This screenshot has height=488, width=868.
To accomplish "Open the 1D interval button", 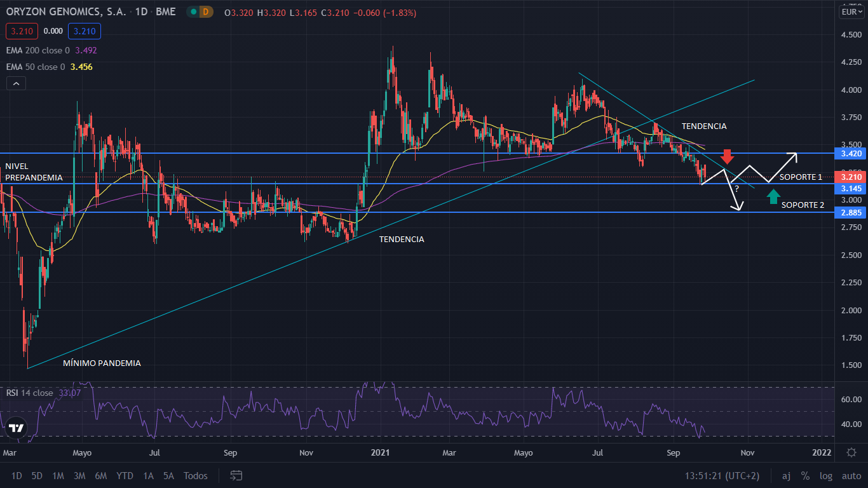I will (x=17, y=475).
